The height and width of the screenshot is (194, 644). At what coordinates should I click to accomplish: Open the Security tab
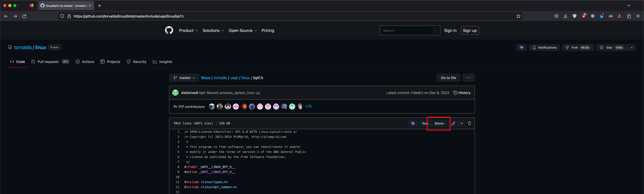click(136, 62)
